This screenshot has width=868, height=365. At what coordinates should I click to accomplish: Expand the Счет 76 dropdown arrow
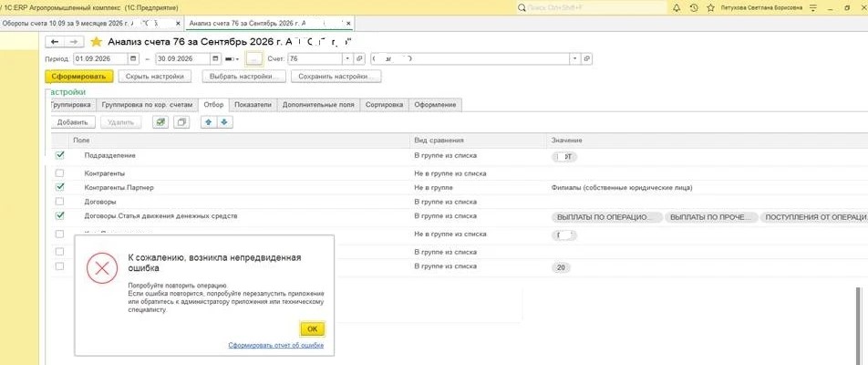click(x=347, y=58)
